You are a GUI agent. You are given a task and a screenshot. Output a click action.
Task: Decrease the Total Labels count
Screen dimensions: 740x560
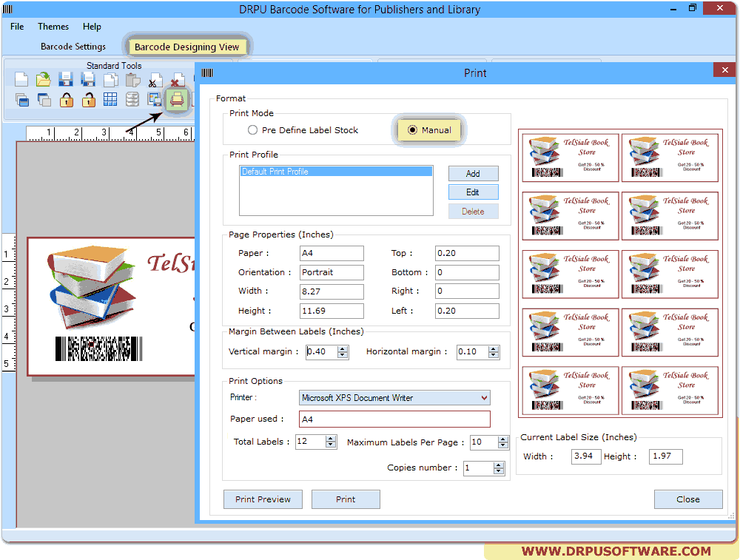(x=331, y=445)
